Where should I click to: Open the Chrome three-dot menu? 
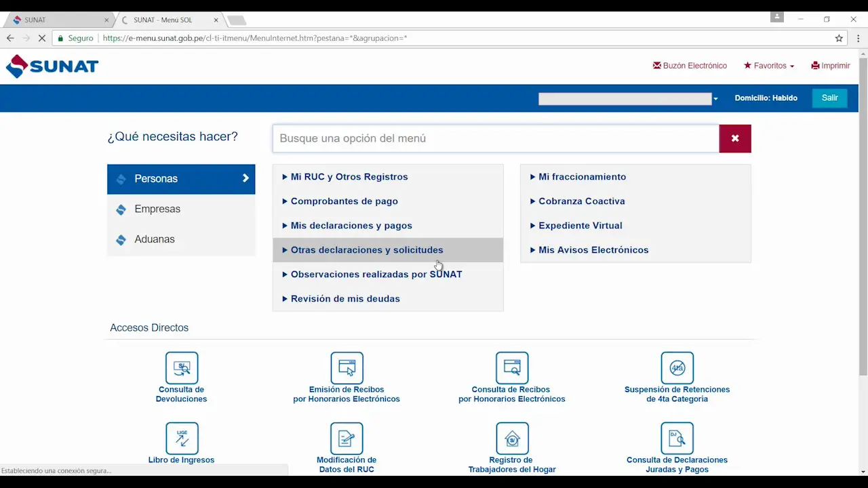[x=857, y=38]
